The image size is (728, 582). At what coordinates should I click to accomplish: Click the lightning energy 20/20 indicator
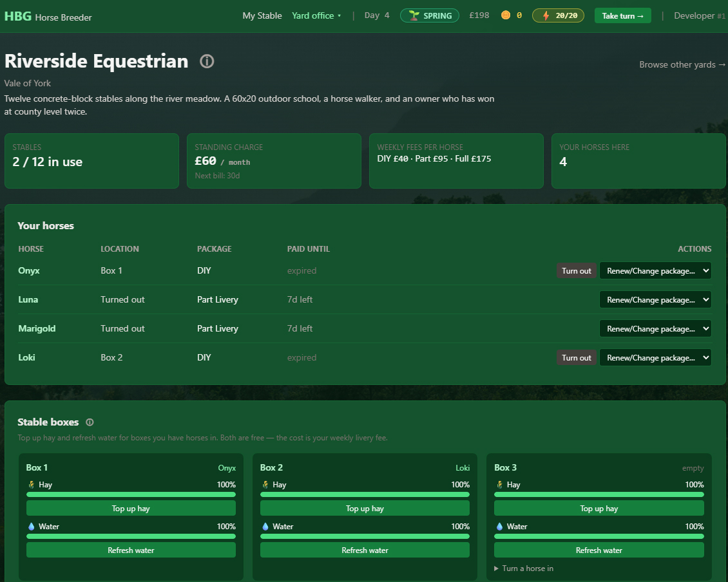point(558,15)
